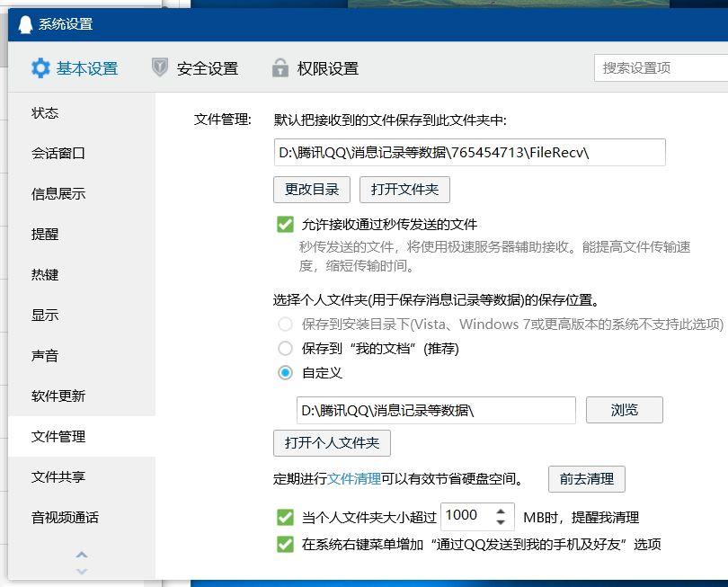Click the shield icon of 安全设置
728x587 pixels.
[x=160, y=67]
